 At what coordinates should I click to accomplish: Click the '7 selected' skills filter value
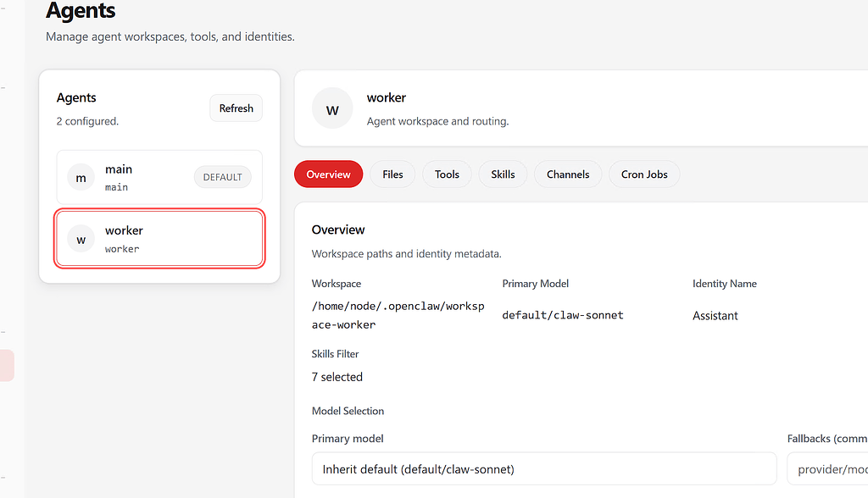pyautogui.click(x=337, y=377)
